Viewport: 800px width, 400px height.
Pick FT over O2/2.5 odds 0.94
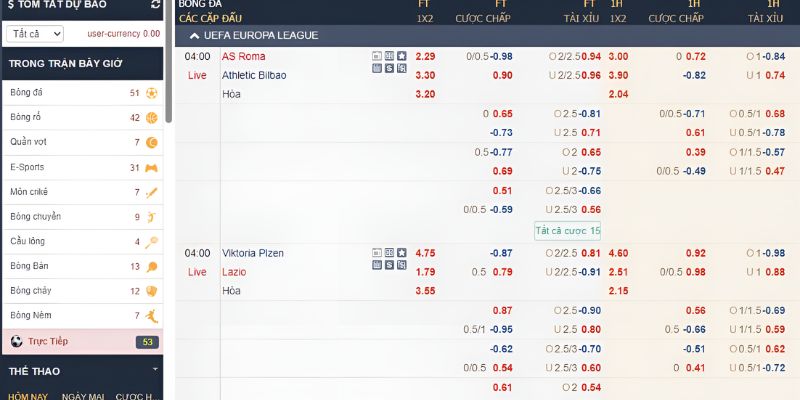[x=591, y=56]
